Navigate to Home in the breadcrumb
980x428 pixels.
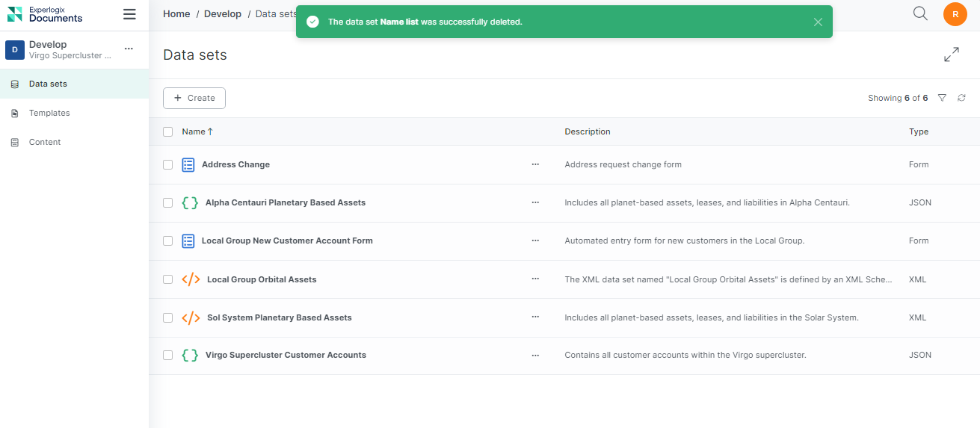[176, 13]
